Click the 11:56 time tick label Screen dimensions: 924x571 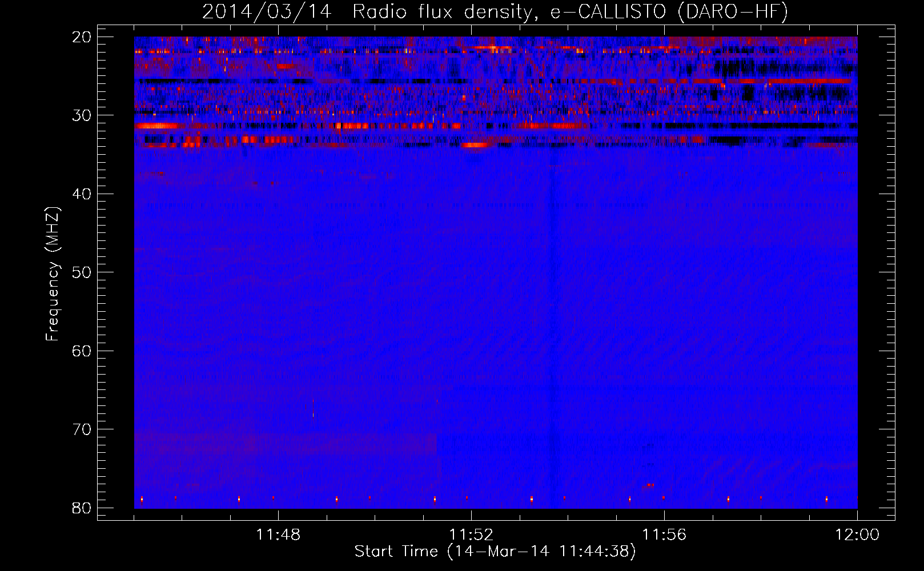click(664, 535)
